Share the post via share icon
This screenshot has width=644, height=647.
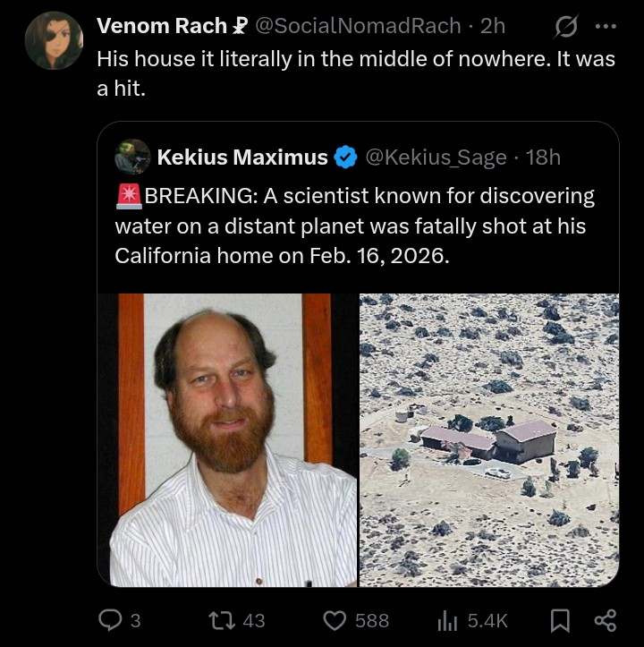[606, 619]
